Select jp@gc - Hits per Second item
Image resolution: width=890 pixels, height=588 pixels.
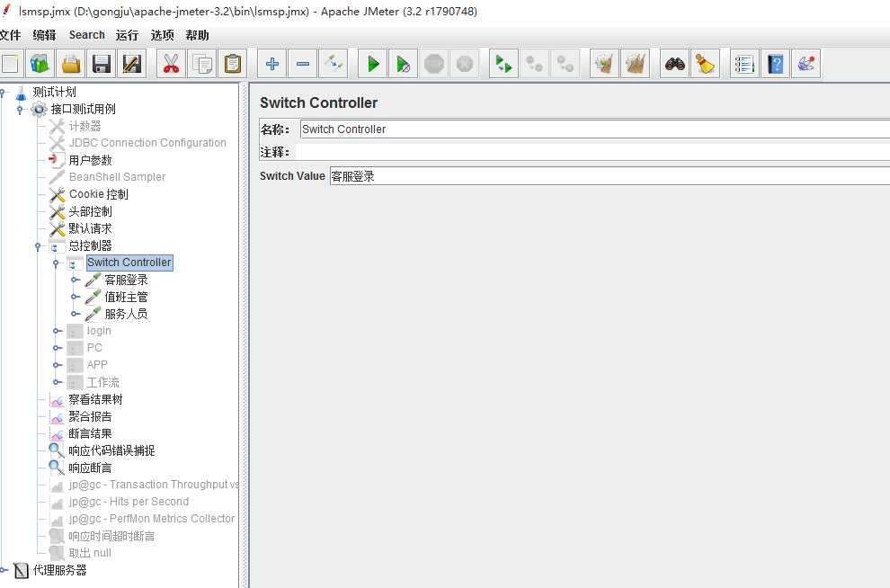click(x=129, y=502)
